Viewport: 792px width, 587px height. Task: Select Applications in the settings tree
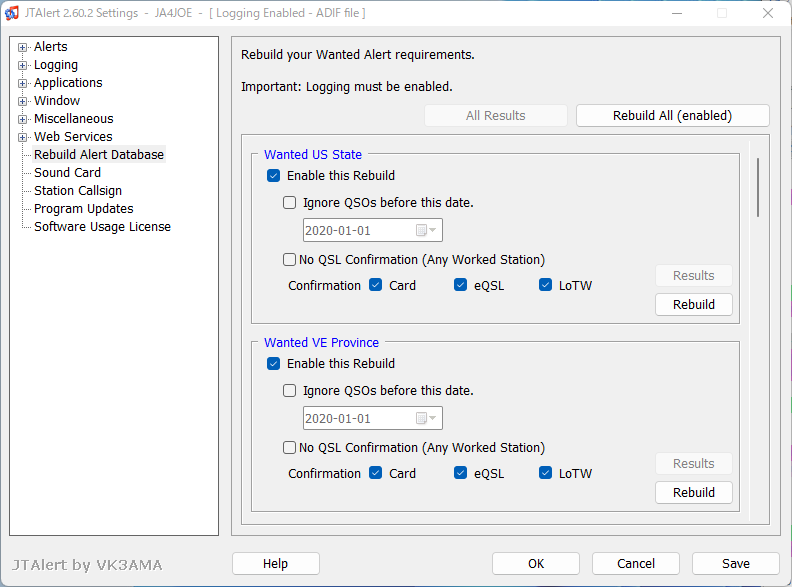68,82
